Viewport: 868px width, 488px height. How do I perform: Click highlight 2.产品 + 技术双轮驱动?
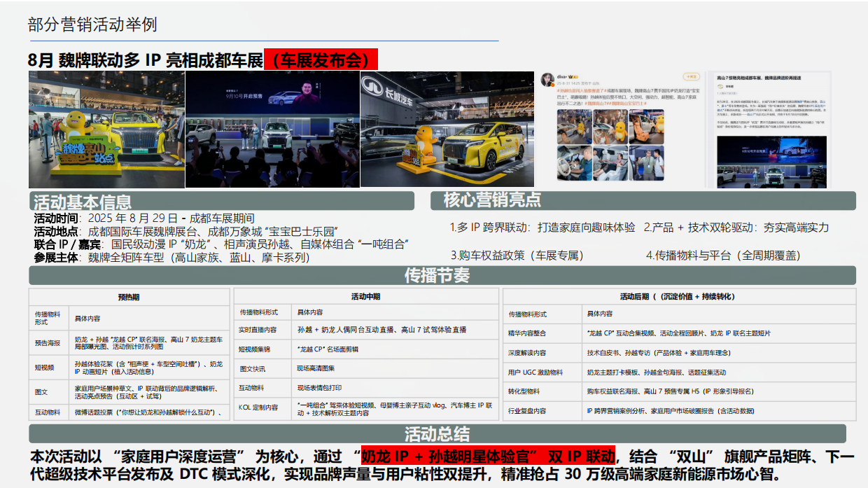(x=736, y=228)
